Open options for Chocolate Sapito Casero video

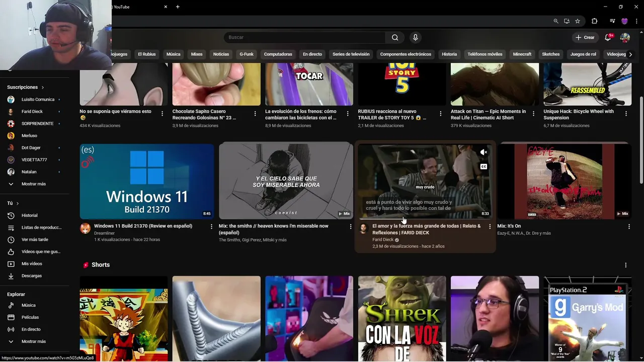point(255,114)
